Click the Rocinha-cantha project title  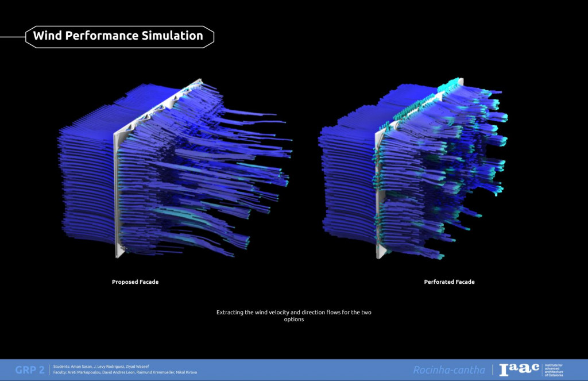click(x=448, y=370)
